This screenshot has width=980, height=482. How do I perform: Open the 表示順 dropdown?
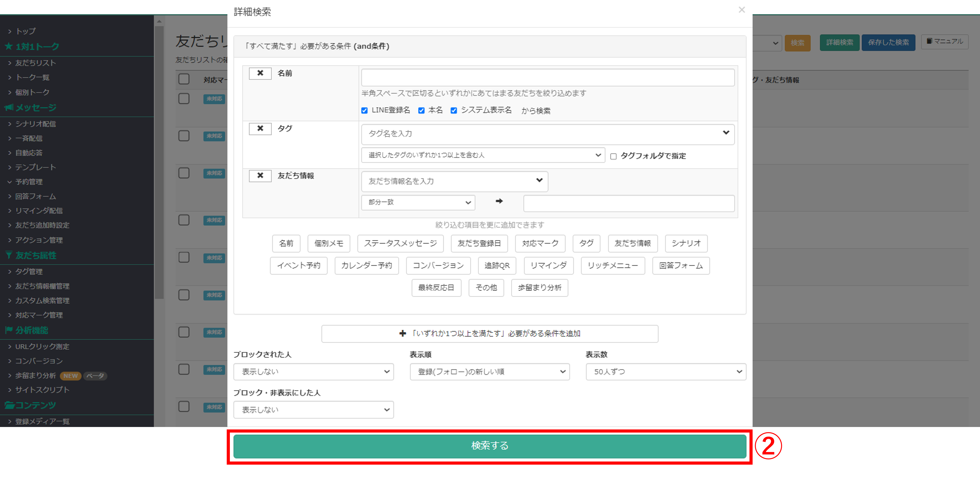point(489,372)
